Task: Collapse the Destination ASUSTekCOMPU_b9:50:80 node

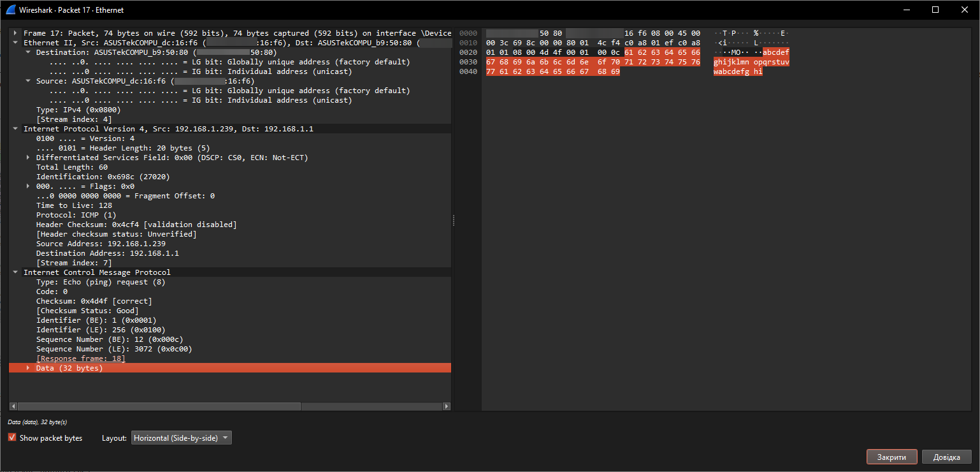Action: 28,52
